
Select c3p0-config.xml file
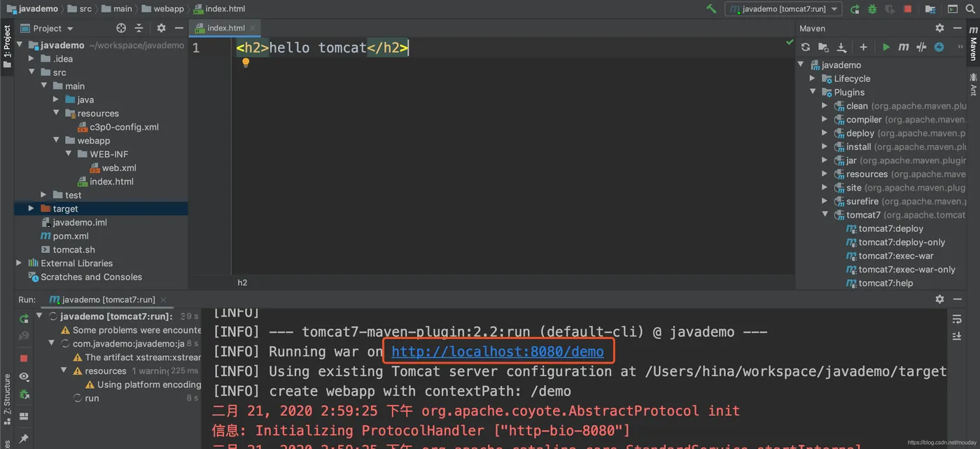[118, 127]
